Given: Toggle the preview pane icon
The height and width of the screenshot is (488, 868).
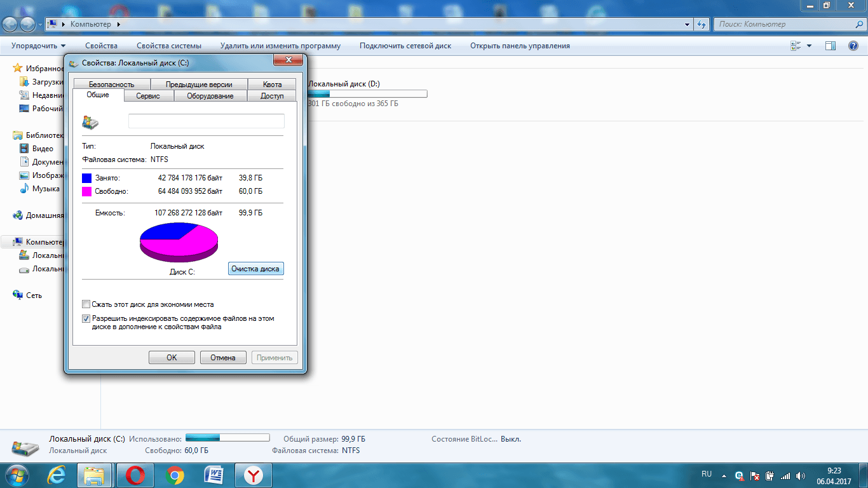Looking at the screenshot, I should pyautogui.click(x=830, y=46).
